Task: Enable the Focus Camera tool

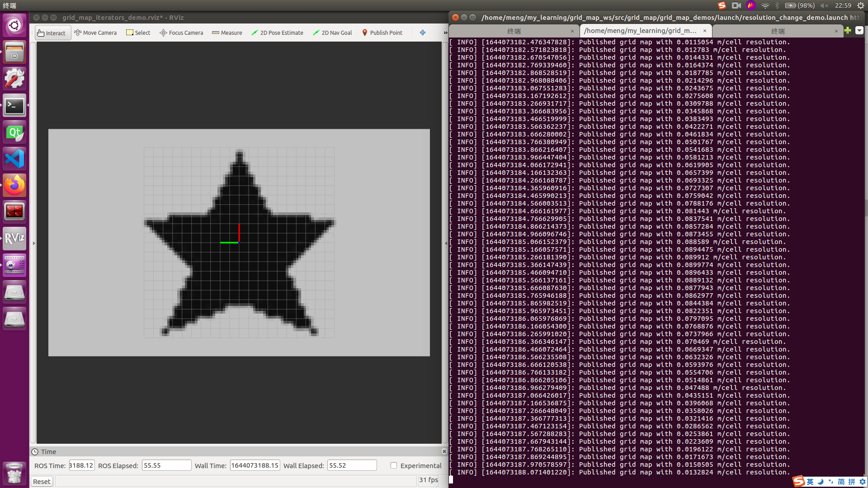Action: [181, 33]
